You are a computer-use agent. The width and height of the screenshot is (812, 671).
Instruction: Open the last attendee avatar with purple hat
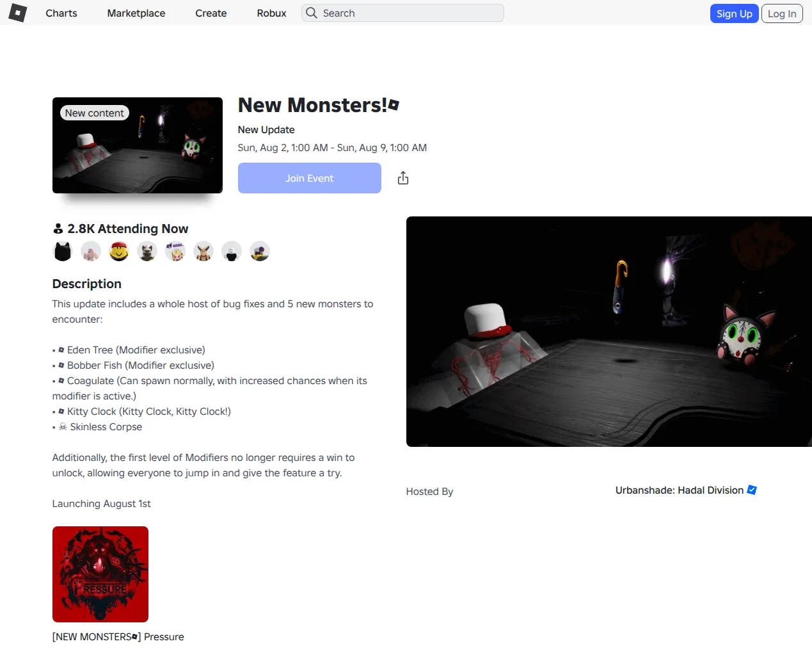click(260, 252)
